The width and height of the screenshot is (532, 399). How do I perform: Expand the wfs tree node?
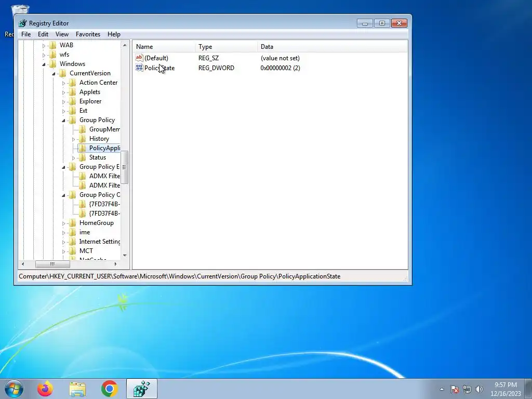44,55
